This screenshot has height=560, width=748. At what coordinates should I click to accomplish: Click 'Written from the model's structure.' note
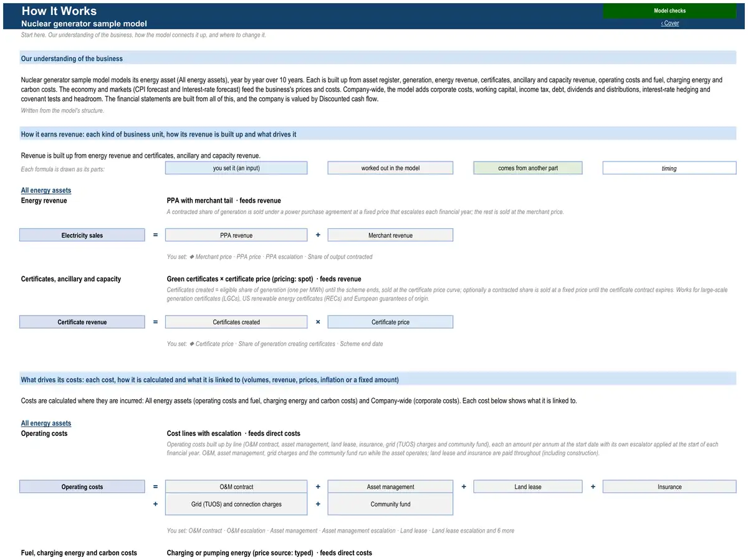[x=62, y=110]
